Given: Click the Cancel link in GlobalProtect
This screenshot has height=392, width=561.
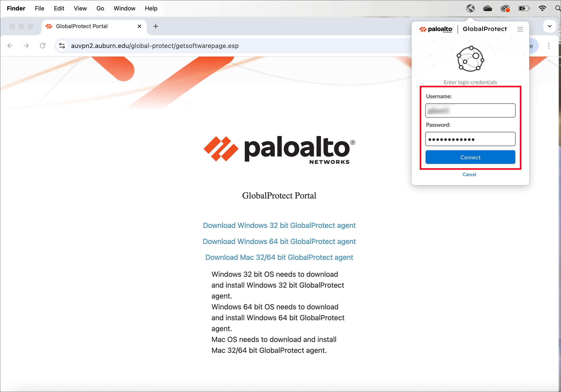Looking at the screenshot, I should pos(469,174).
